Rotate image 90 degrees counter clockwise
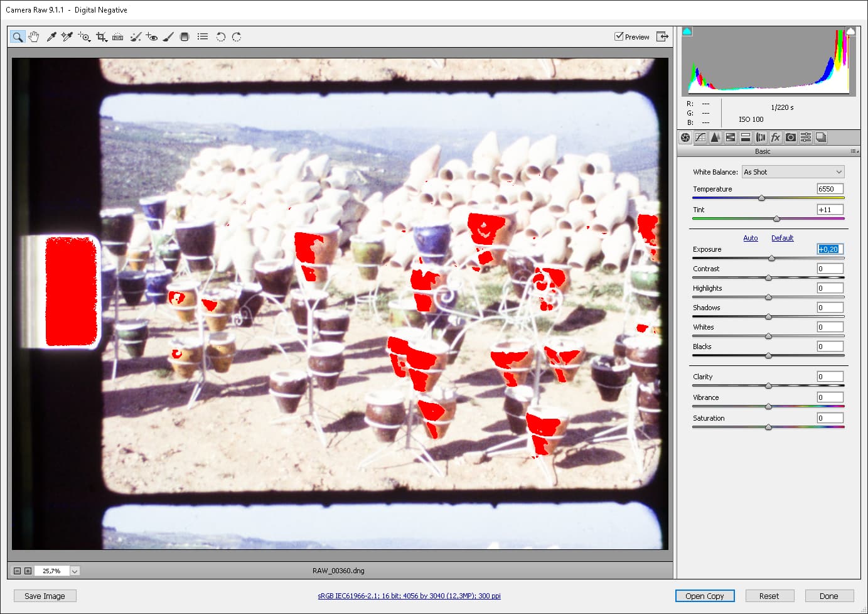The image size is (868, 614). (x=220, y=37)
